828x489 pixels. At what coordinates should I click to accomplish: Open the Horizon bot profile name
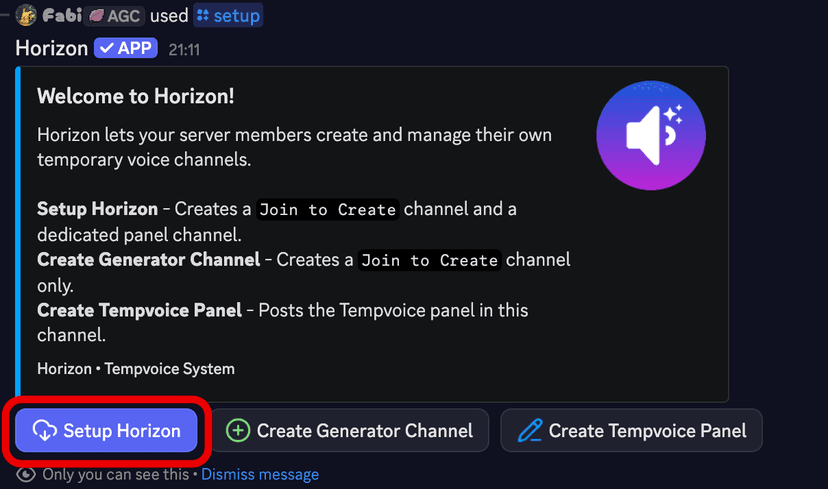tap(52, 48)
